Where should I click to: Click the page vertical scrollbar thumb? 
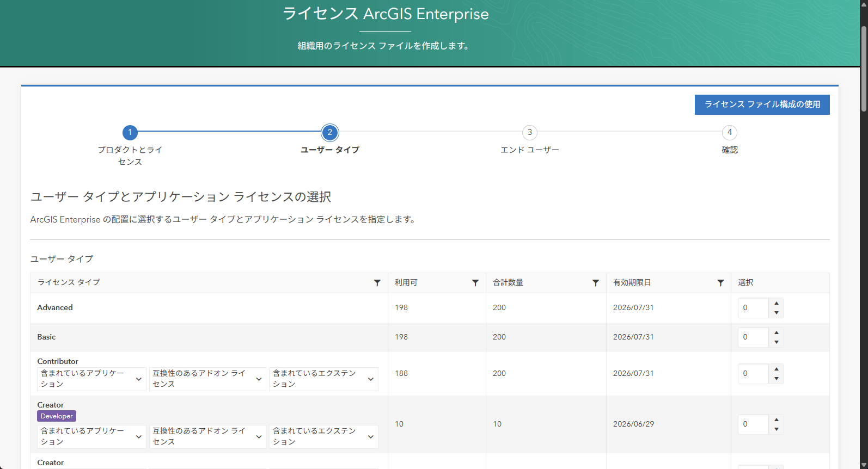pyautogui.click(x=864, y=65)
